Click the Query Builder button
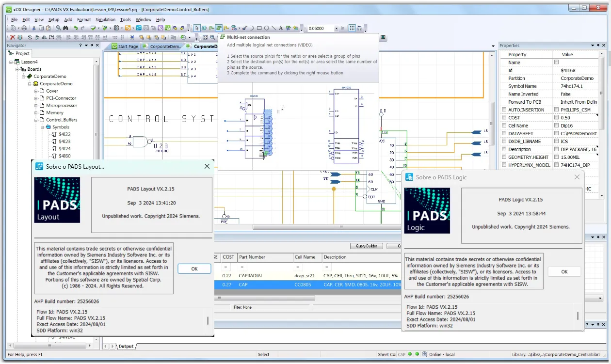 point(367,246)
